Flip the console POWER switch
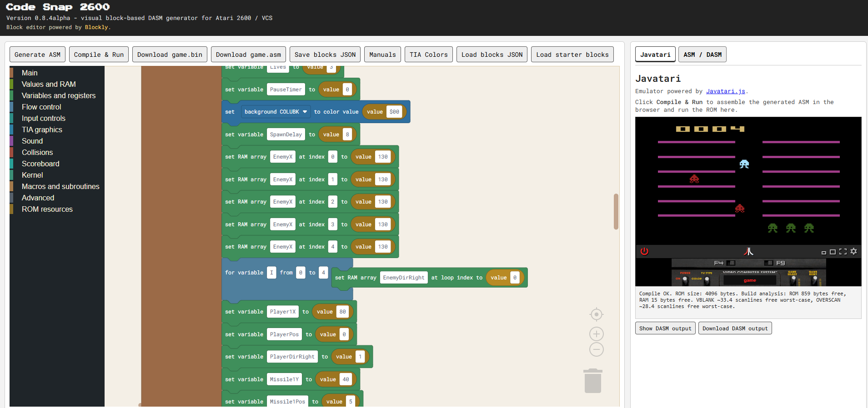Screen dimensions: 868x408 coord(685,279)
